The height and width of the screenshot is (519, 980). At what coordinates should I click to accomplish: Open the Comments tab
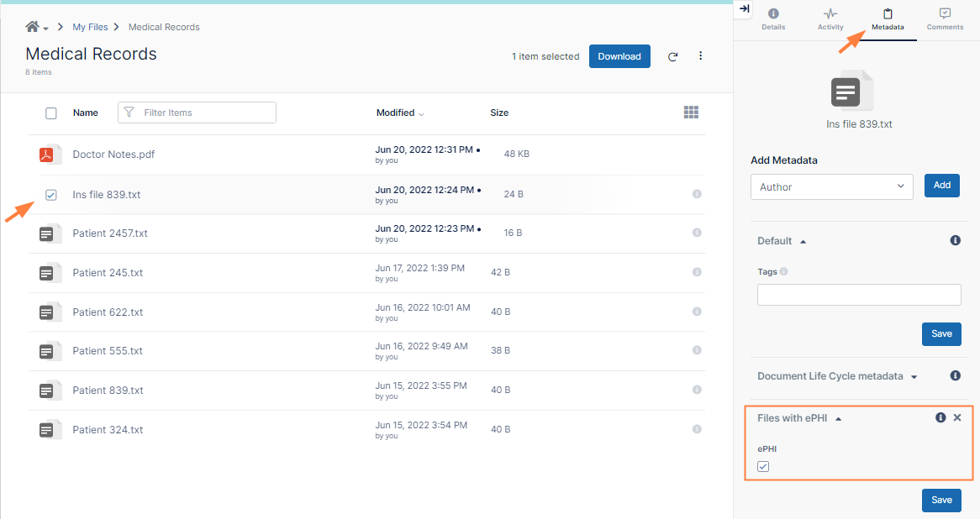[x=945, y=19]
